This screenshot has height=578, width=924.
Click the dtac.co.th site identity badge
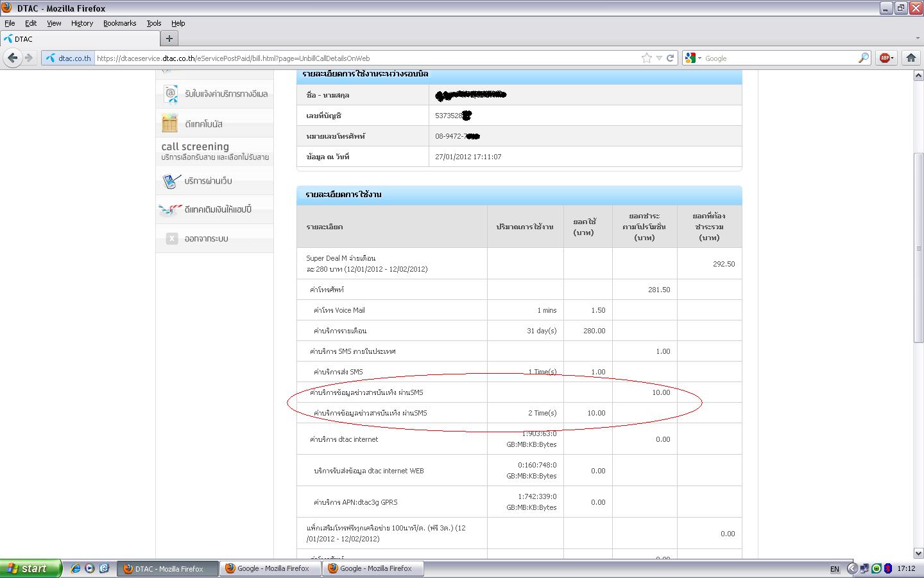[x=69, y=58]
